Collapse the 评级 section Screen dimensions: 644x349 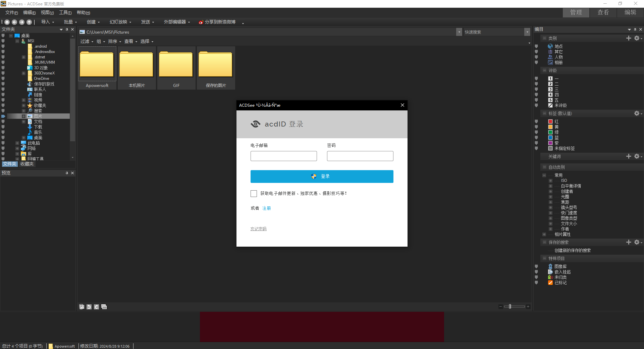[544, 70]
